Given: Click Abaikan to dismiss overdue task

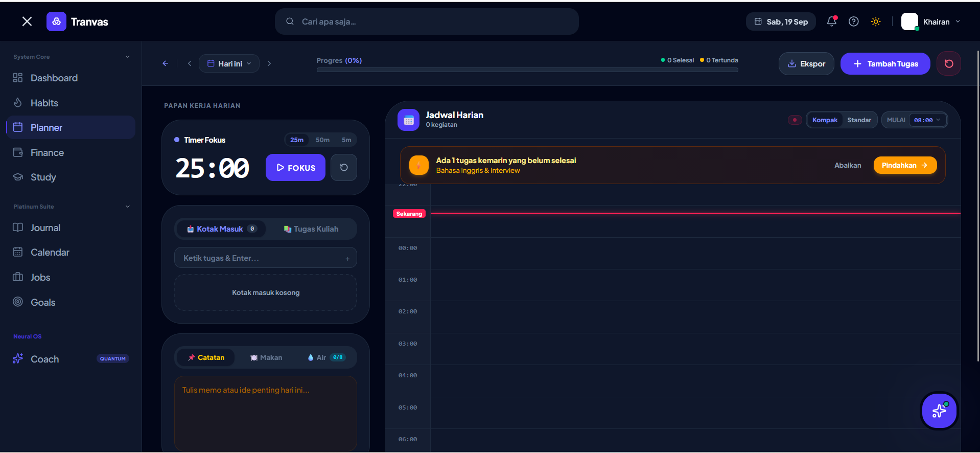Looking at the screenshot, I should coord(848,165).
